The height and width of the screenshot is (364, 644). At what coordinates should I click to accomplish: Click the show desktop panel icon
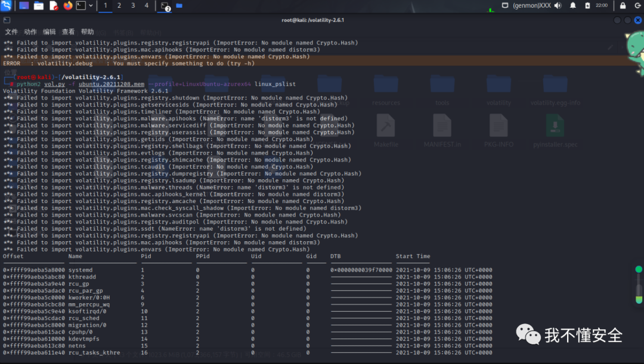(x=24, y=5)
